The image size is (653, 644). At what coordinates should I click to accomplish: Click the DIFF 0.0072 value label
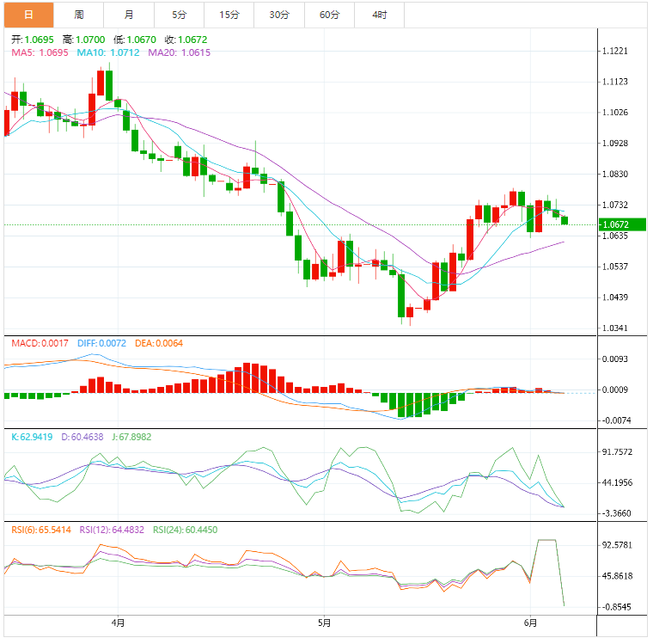(x=101, y=343)
